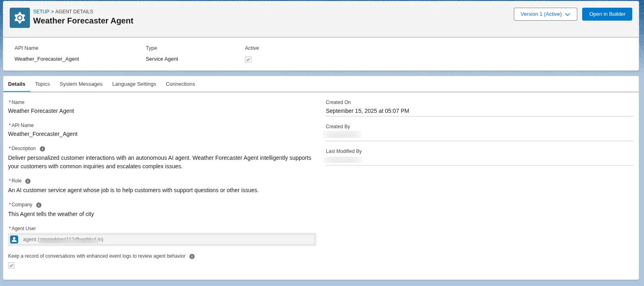Viewport: 644px width, 286px height.
Task: Open the System Messages tab
Action: [81, 84]
